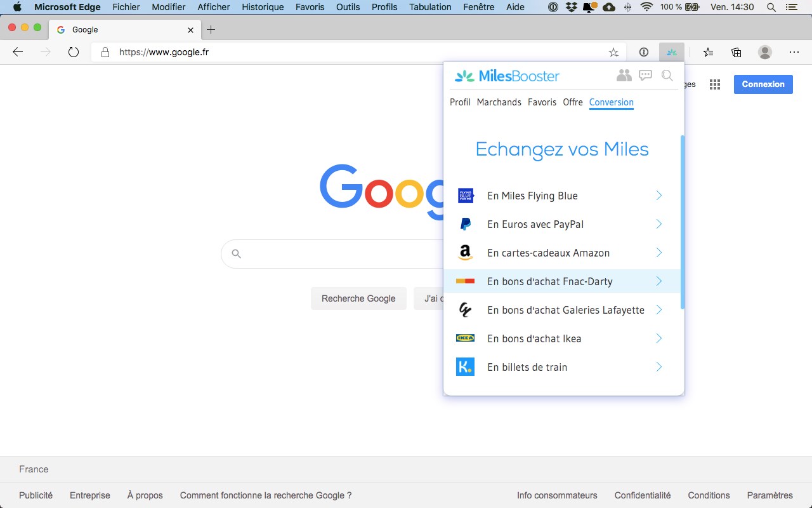Close the Google tab

[x=191, y=30]
